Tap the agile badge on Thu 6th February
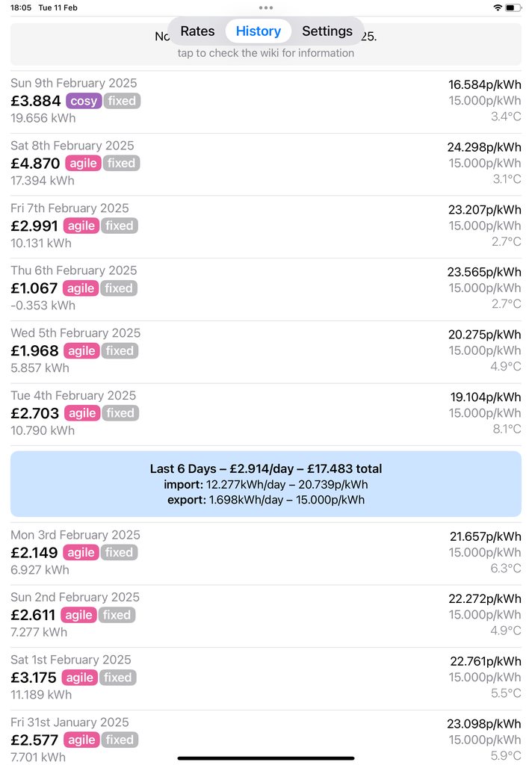The height and width of the screenshot is (765, 532). point(80,288)
